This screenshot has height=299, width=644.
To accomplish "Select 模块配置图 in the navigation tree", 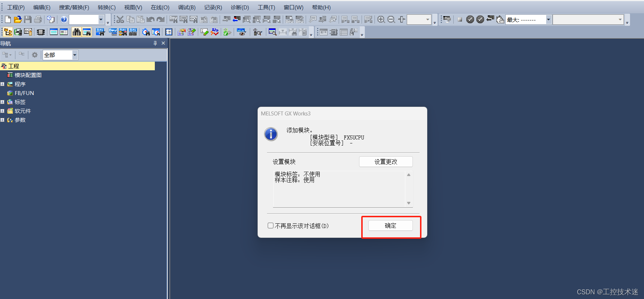I will pyautogui.click(x=28, y=75).
